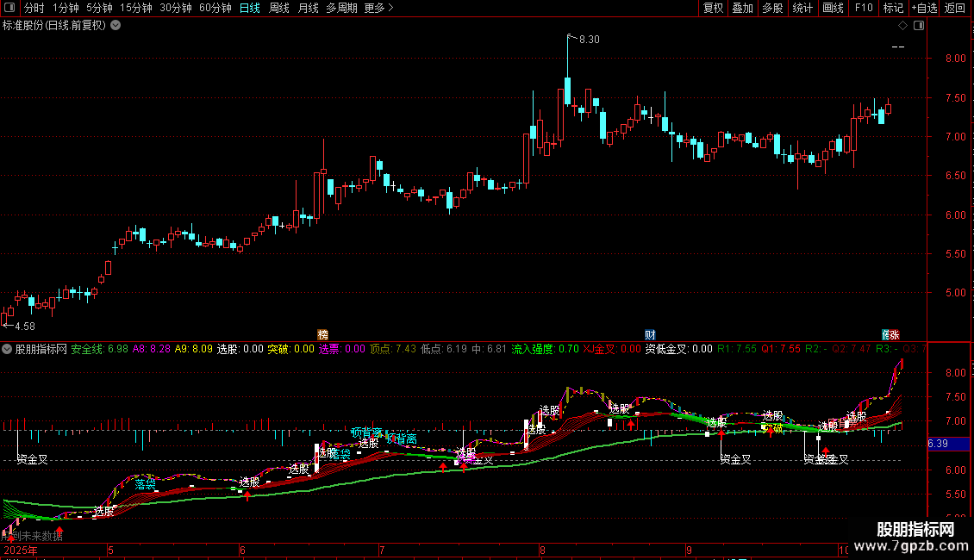Switch to 60分钟 period
This screenshot has width=974, height=560.
click(x=215, y=8)
